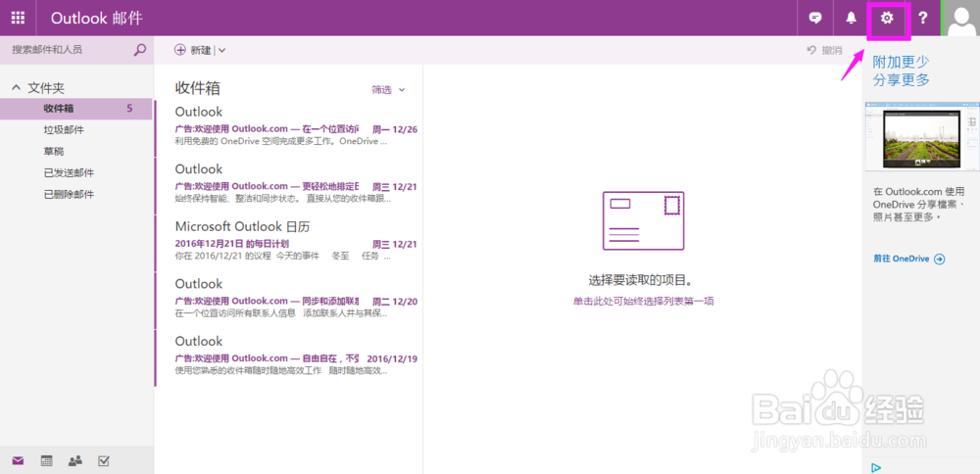The height and width of the screenshot is (474, 980).
Task: Select the 收件箱 folder
Action: pos(75,109)
